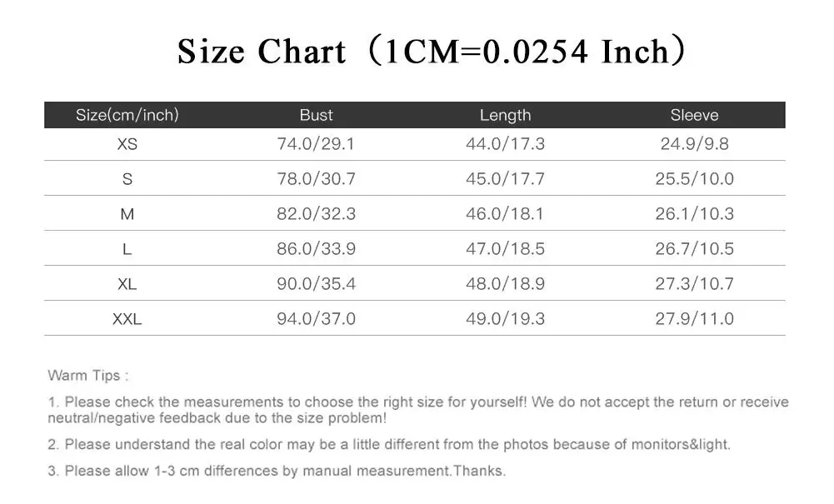Viewport: 834px width, 504px height.
Task: Select the Bust column header
Action: click(x=316, y=115)
